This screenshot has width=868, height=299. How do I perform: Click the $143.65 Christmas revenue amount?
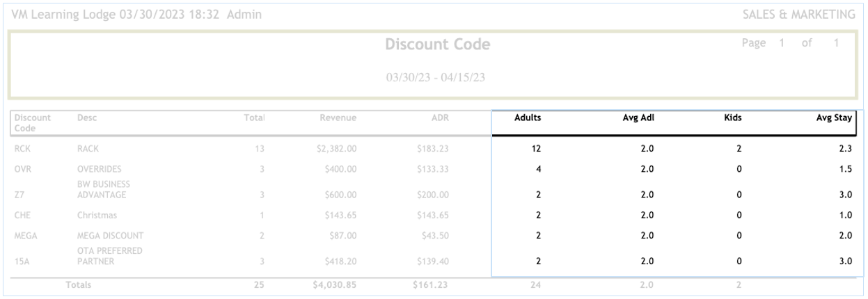[340, 216]
